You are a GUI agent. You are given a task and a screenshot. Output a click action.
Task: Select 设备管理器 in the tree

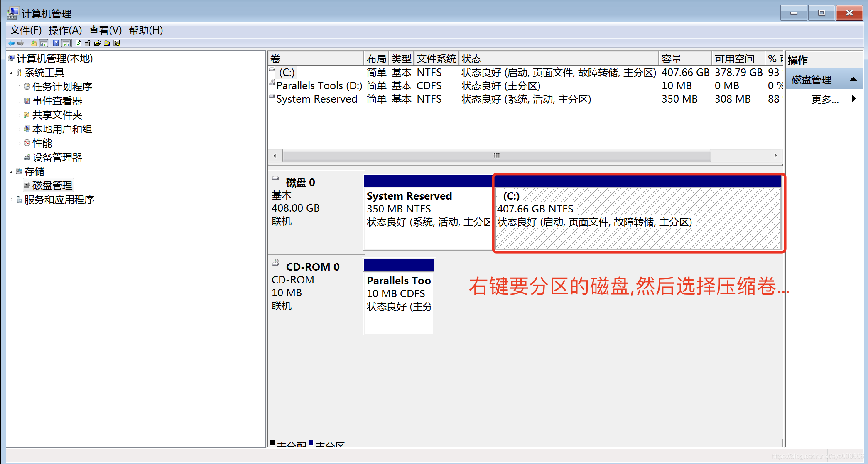(x=57, y=158)
